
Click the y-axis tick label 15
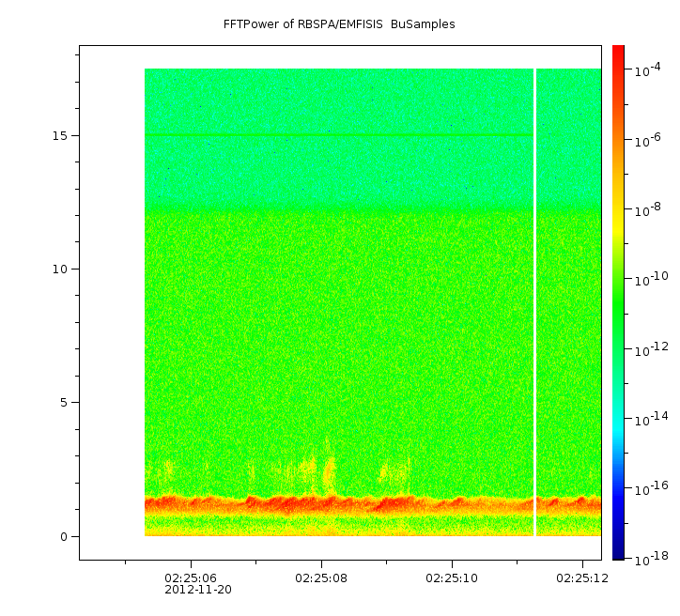[x=62, y=135]
